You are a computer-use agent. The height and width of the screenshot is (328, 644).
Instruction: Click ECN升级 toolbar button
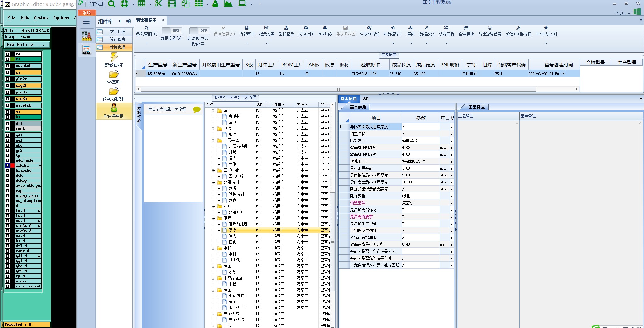pos(325,31)
